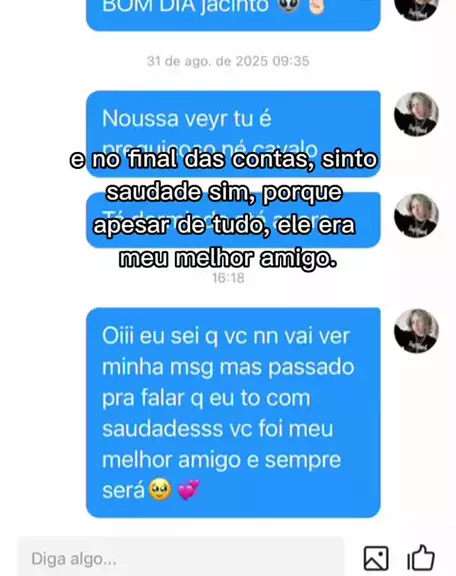Viewport: 456px width, 576px height.
Task: Select the message bubble behind 'apesar de tudo' caption
Action: tap(233, 220)
